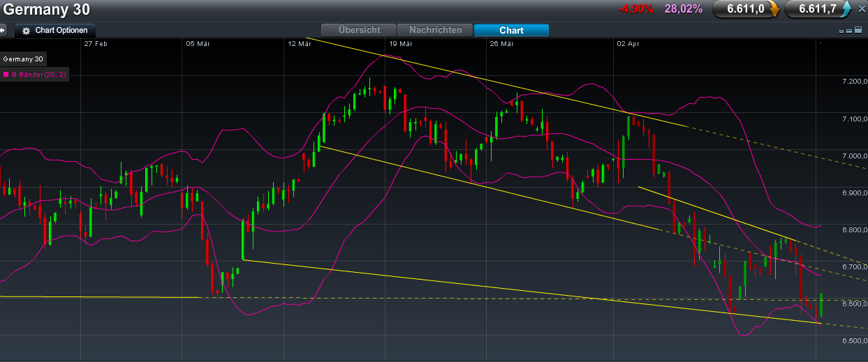
Task: Click the 6.611,7 buy price button
Action: tap(818, 9)
